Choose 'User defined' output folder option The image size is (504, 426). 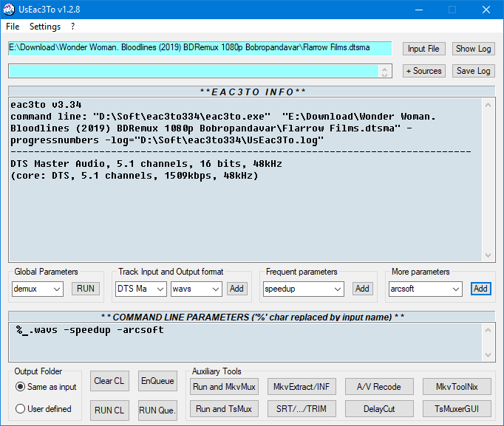[21, 409]
